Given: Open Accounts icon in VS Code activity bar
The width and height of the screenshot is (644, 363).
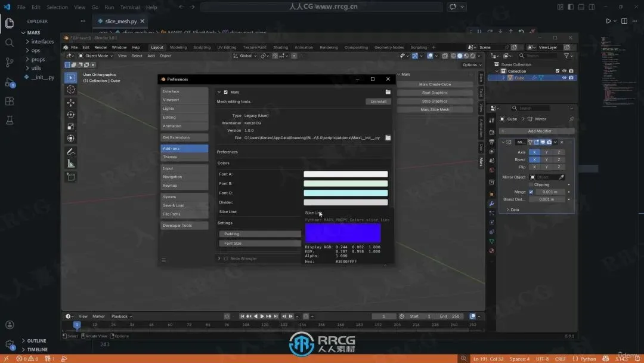Looking at the screenshot, I should [x=10, y=325].
